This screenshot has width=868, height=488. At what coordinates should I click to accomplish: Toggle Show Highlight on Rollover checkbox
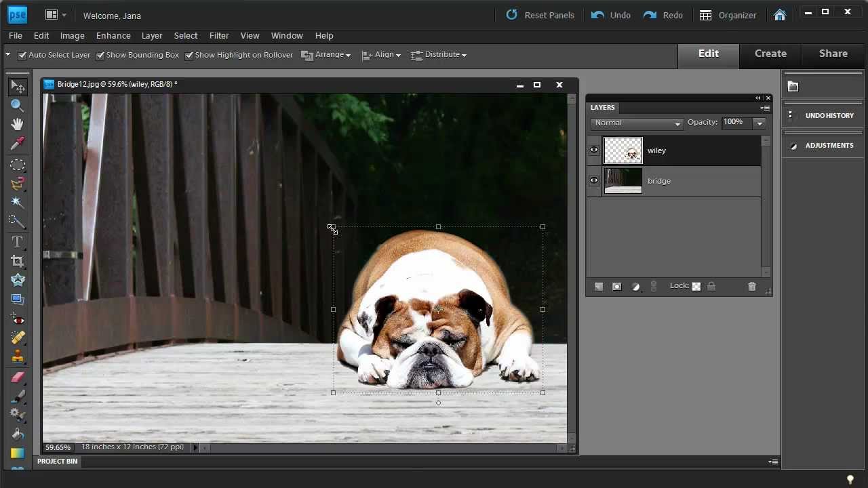189,55
